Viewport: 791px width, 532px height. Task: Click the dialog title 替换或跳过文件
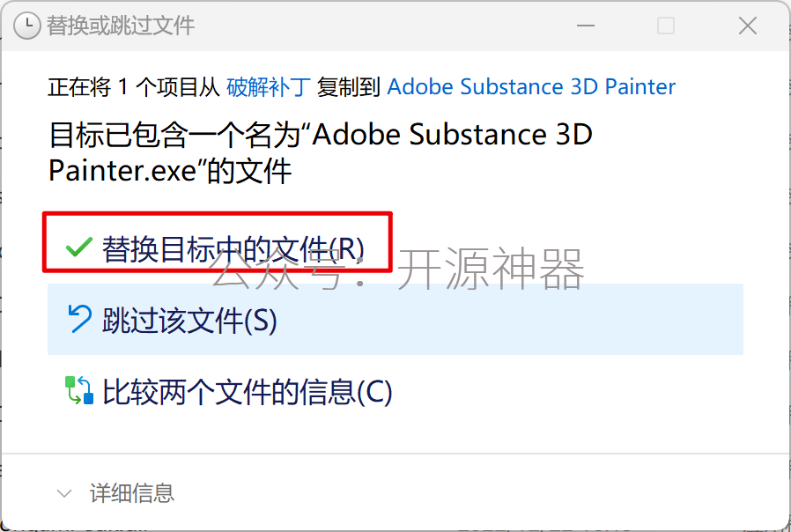(120, 26)
